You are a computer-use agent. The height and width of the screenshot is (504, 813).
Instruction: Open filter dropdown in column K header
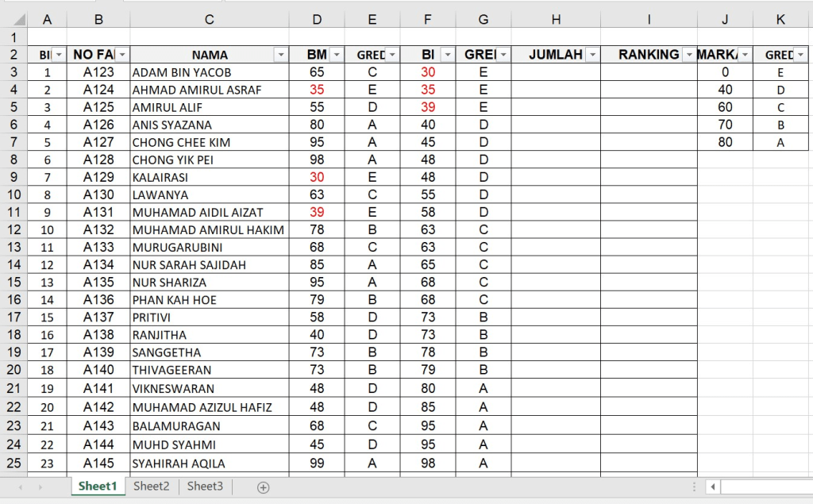tap(800, 55)
